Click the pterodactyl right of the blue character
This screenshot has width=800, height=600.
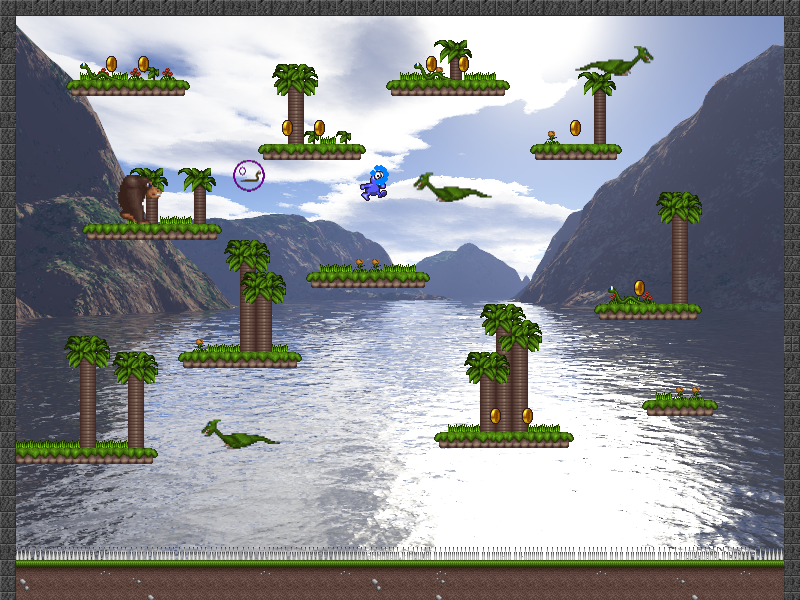(x=450, y=188)
